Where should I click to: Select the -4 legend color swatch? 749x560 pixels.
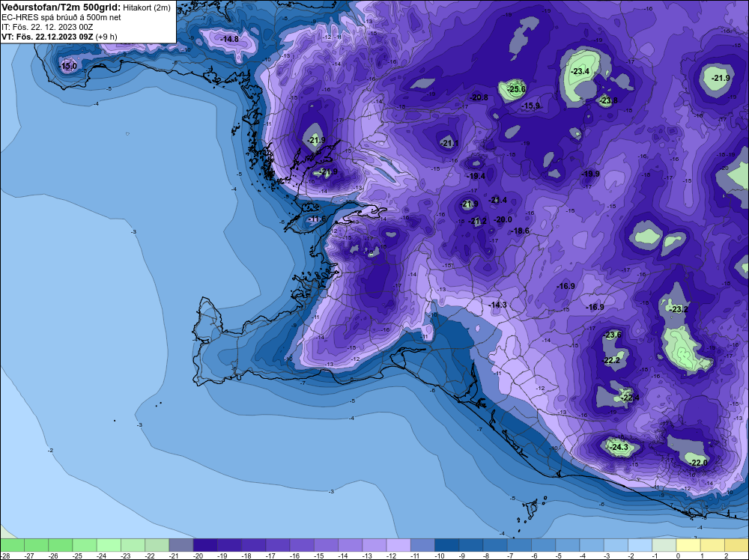592,545
